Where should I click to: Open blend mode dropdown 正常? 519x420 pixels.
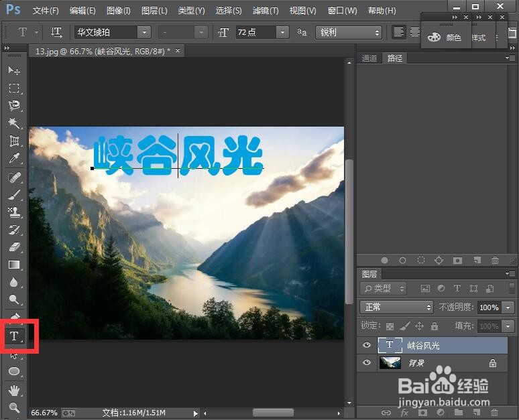click(x=396, y=307)
